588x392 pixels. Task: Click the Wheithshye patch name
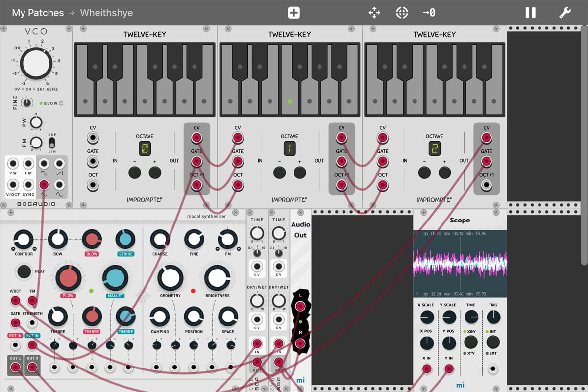[106, 13]
